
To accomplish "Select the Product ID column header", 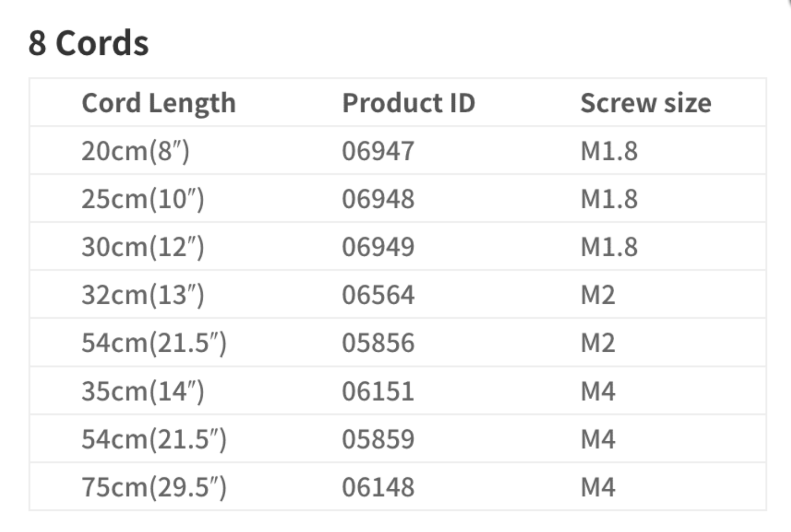I will [408, 103].
